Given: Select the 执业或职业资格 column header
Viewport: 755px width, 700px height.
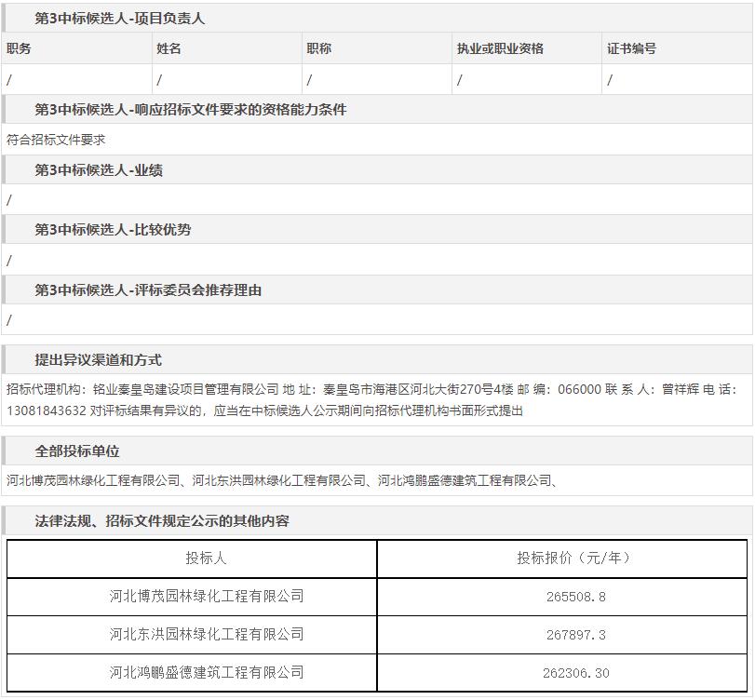Looking at the screenshot, I should click(500, 48).
